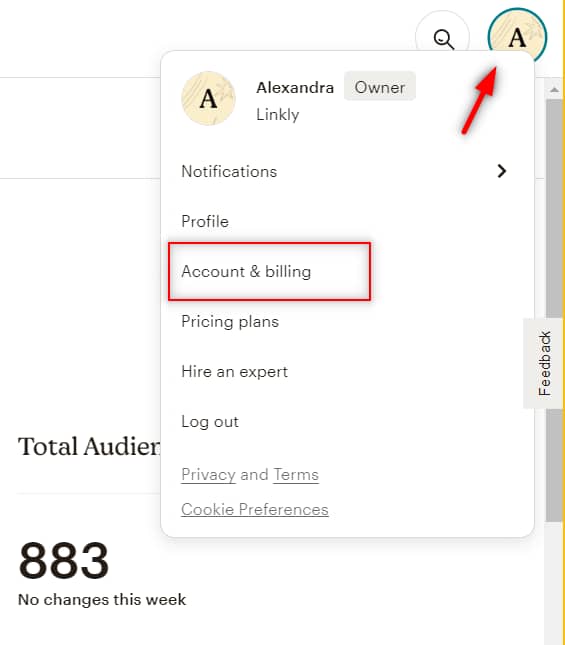Click Alexandra's avatar inside the dropdown
This screenshot has height=645, width=565.
point(208,98)
